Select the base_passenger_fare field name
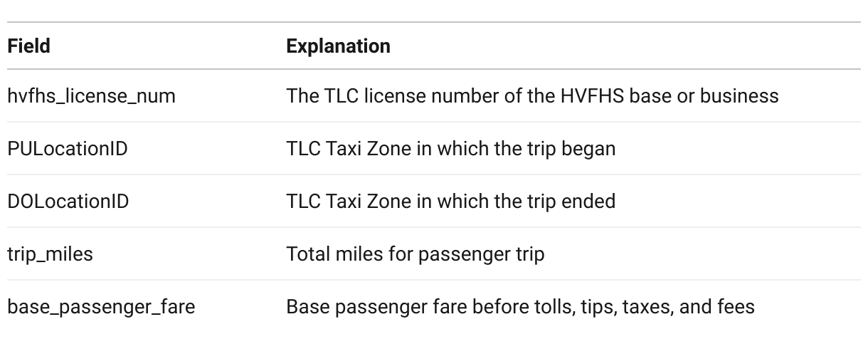 tap(102, 307)
